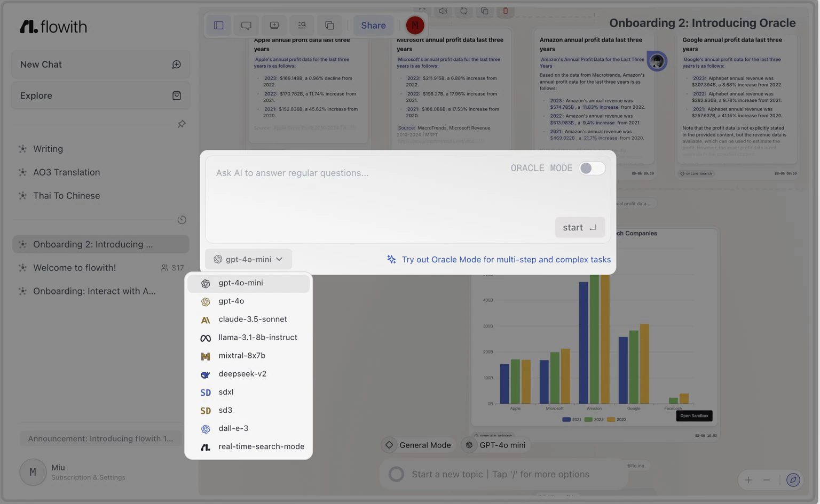
Task: Toggle the sidebar panel icon in toolbar
Action: [x=218, y=25]
